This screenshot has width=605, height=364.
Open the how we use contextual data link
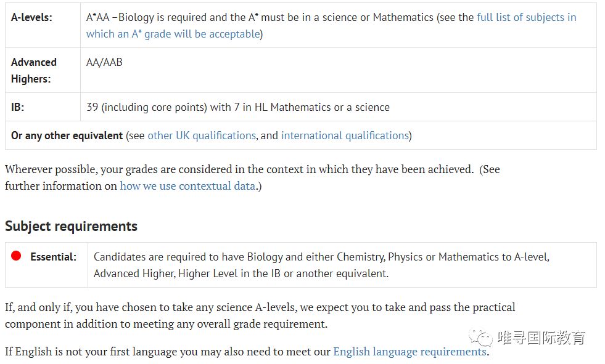pos(187,186)
